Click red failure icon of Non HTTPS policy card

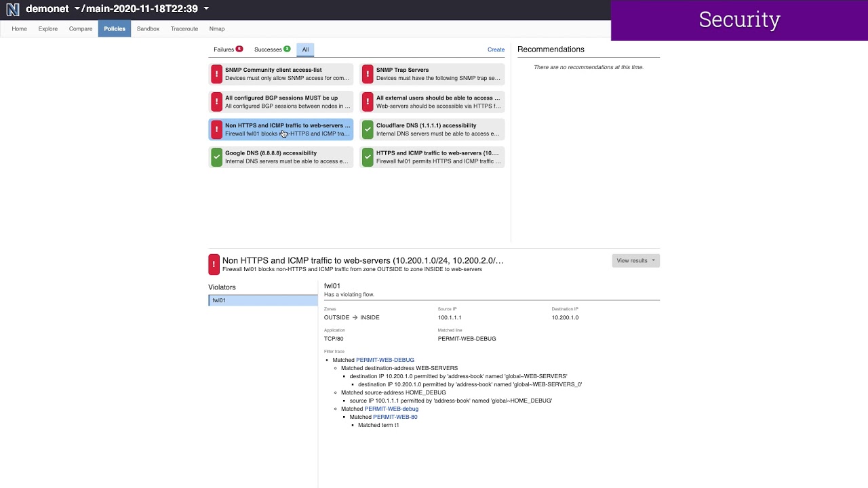click(216, 129)
